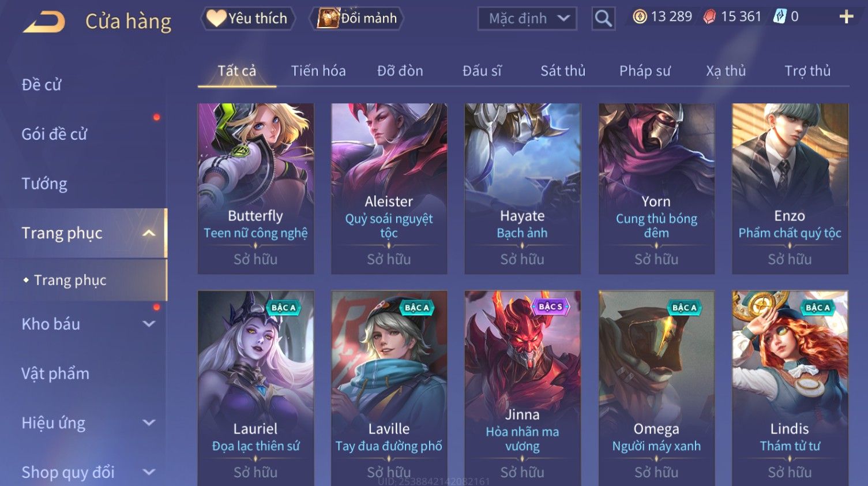
Task: Expand the Hiệu ứng sidebar section
Action: [149, 423]
